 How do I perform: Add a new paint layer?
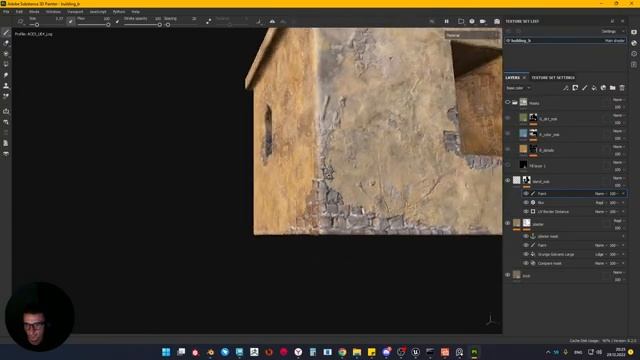pos(584,88)
